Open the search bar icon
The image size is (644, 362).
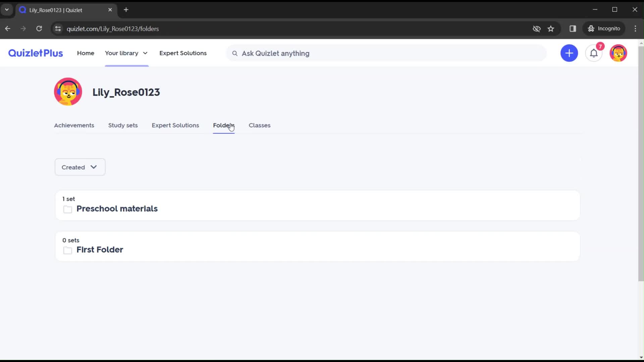(x=235, y=53)
